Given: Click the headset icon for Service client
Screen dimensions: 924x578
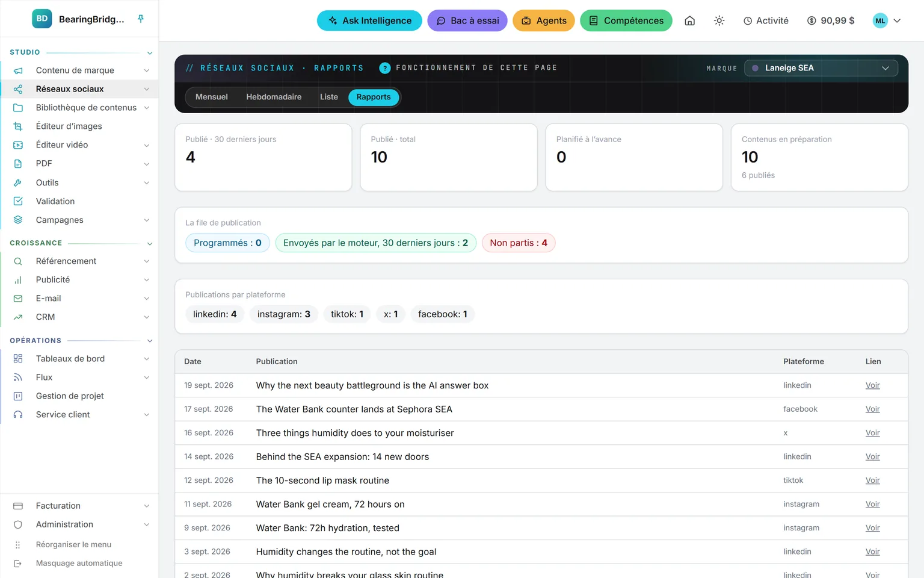Looking at the screenshot, I should point(18,415).
